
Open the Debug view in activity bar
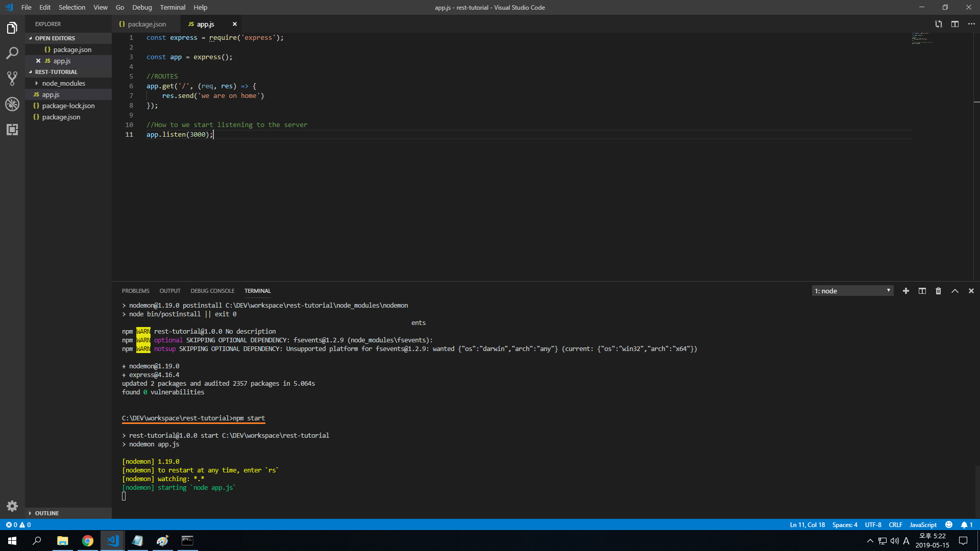tap(12, 104)
